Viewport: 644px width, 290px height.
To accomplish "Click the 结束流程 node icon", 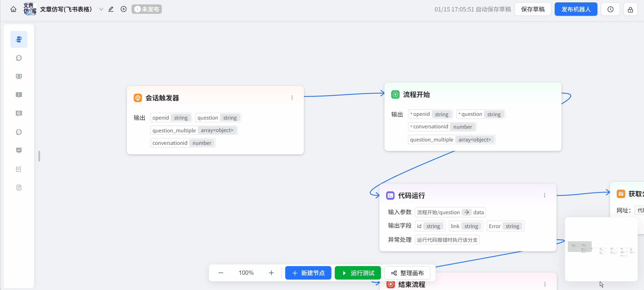I will (x=391, y=284).
